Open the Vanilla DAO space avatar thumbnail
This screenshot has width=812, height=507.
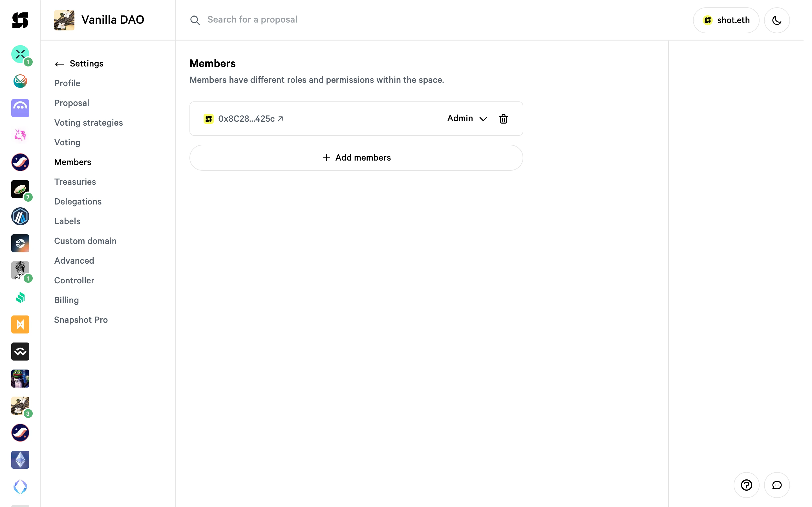[64, 20]
